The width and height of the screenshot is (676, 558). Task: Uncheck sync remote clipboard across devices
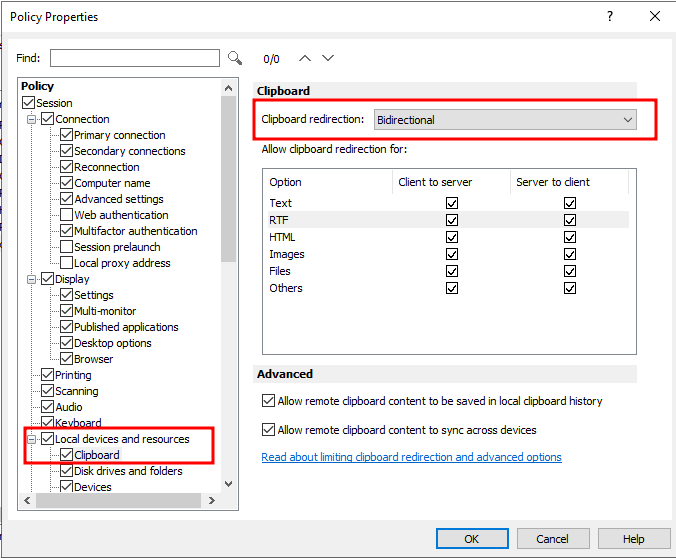[268, 430]
